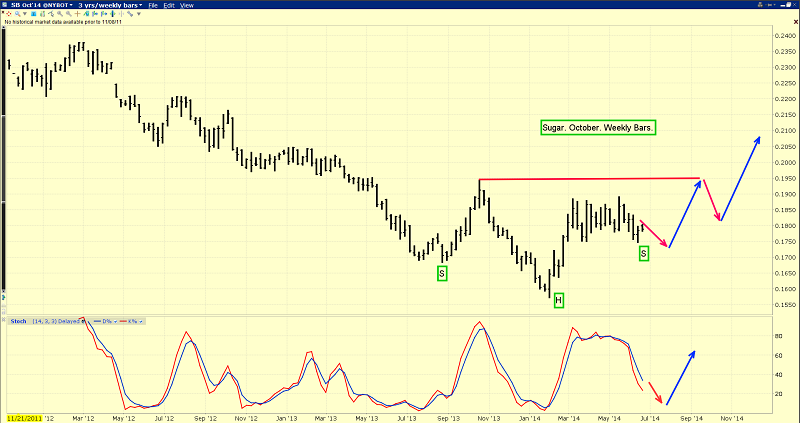Click the magnifier search icon in toolbar
This screenshot has width=800, height=423.
[x=17, y=14]
